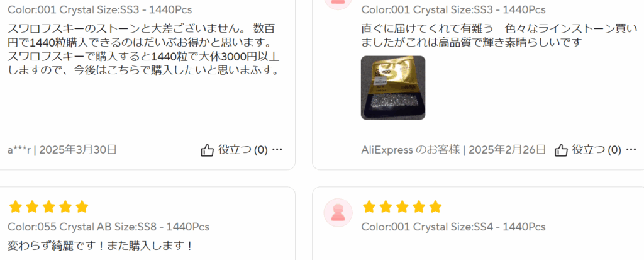Click the five-star rating on SS4 review

click(402, 206)
